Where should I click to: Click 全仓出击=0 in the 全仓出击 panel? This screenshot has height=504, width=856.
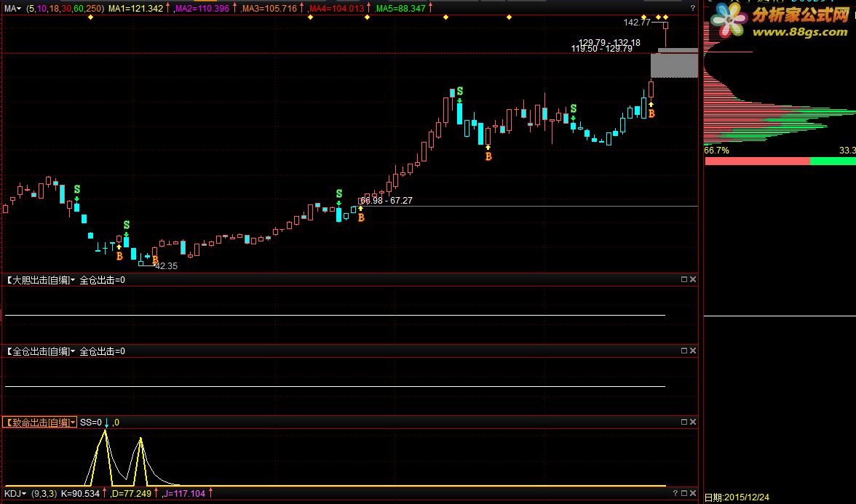coord(102,351)
